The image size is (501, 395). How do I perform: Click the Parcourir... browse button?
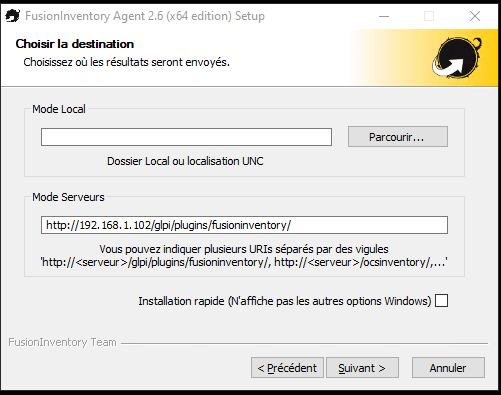coord(398,137)
